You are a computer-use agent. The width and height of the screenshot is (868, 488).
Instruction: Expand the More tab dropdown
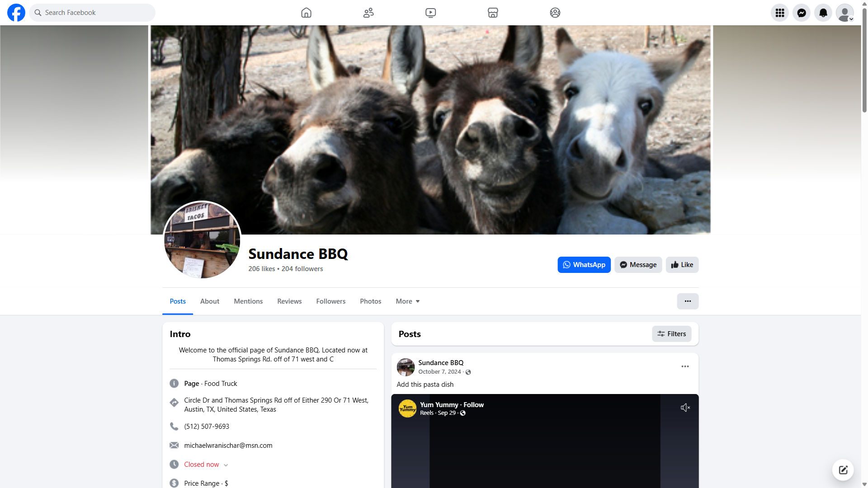pos(407,301)
